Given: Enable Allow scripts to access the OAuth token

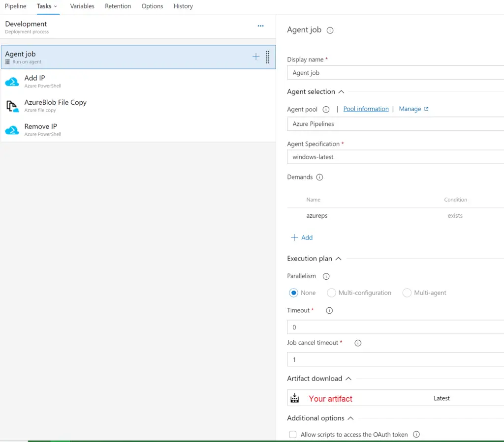Looking at the screenshot, I should [x=293, y=434].
